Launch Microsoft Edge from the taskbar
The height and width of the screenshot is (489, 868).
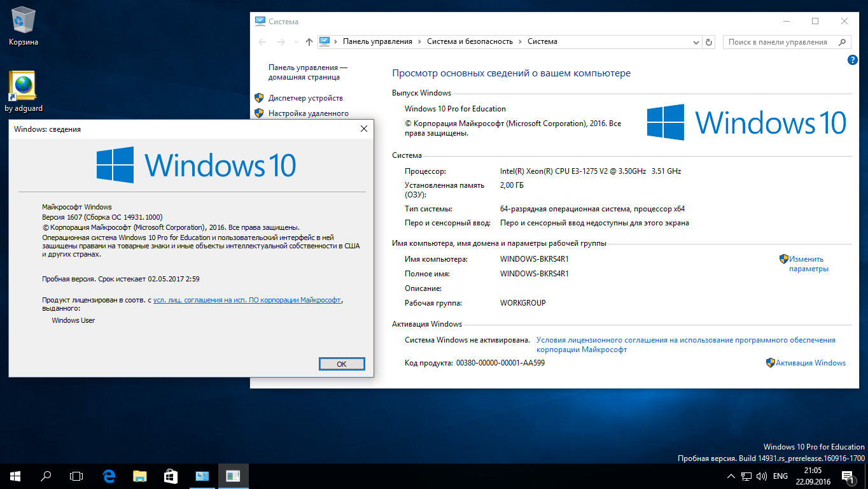[109, 476]
